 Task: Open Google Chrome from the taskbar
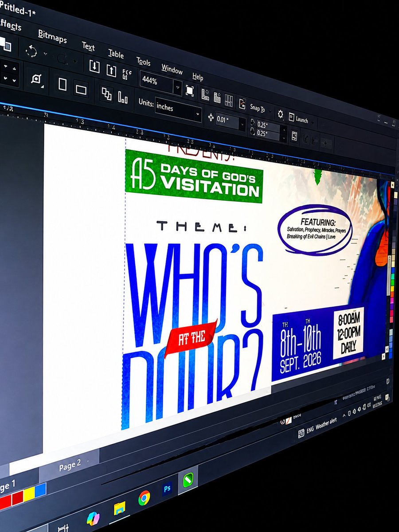144,498
